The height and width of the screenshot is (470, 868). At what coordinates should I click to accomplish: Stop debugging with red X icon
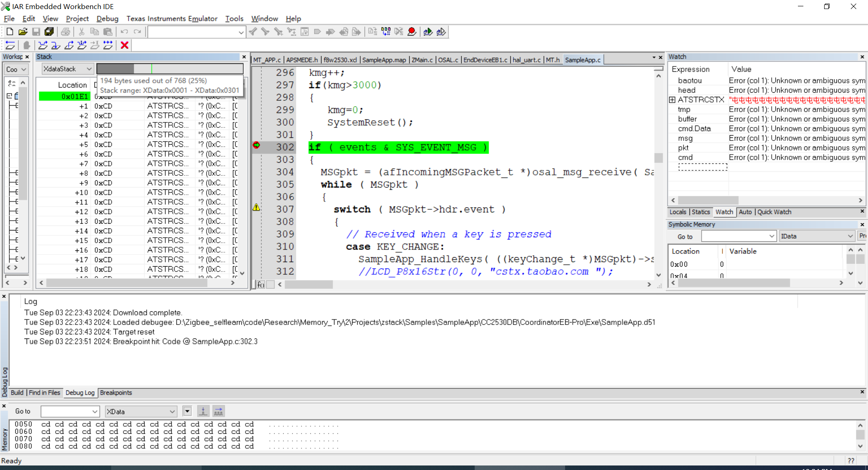point(124,45)
